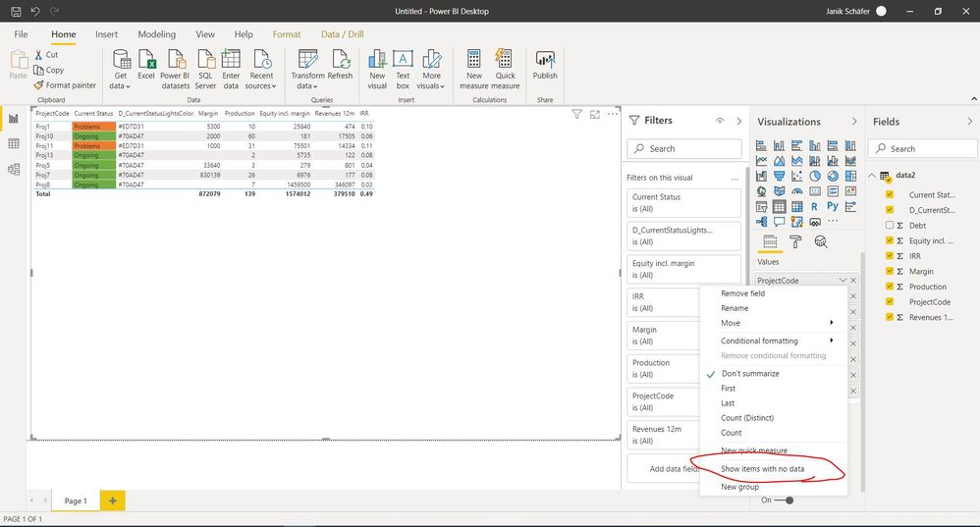The image size is (980, 527).
Task: Open the Get data menu
Action: (121, 70)
